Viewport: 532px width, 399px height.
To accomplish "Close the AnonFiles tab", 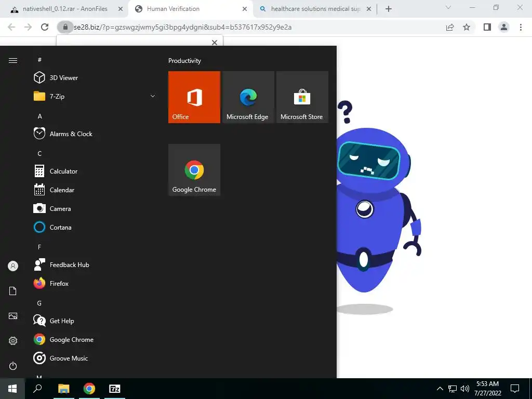I will (121, 9).
